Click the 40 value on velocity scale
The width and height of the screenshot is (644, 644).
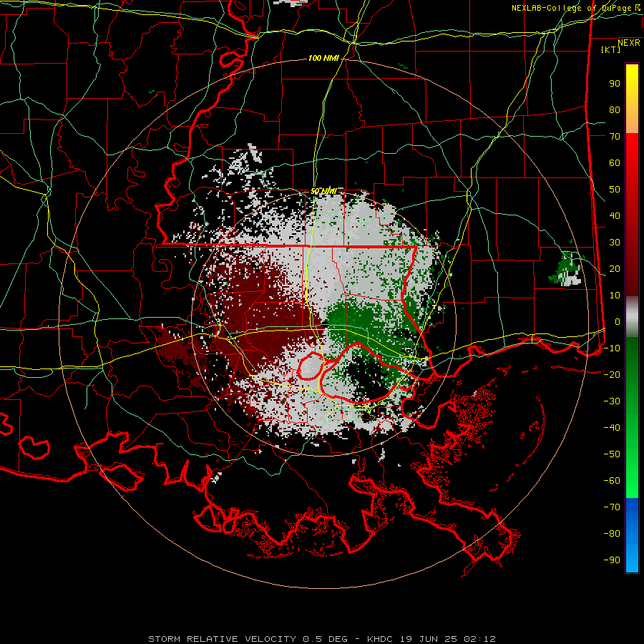click(x=615, y=216)
